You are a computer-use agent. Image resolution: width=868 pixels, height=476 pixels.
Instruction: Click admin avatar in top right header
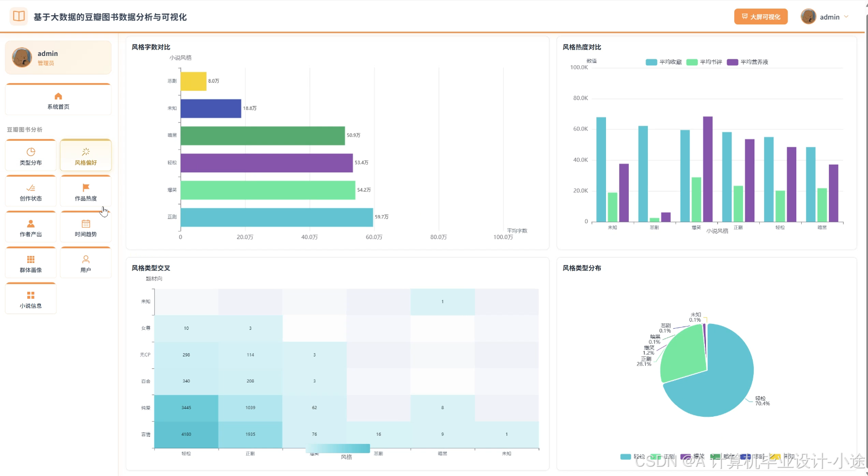point(808,16)
